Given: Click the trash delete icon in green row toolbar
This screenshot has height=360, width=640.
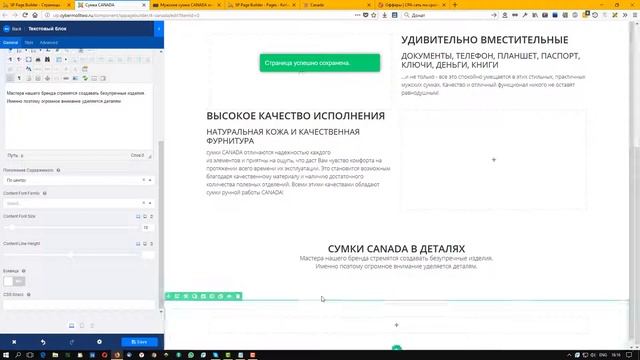Looking at the screenshot, I should coord(238,296).
